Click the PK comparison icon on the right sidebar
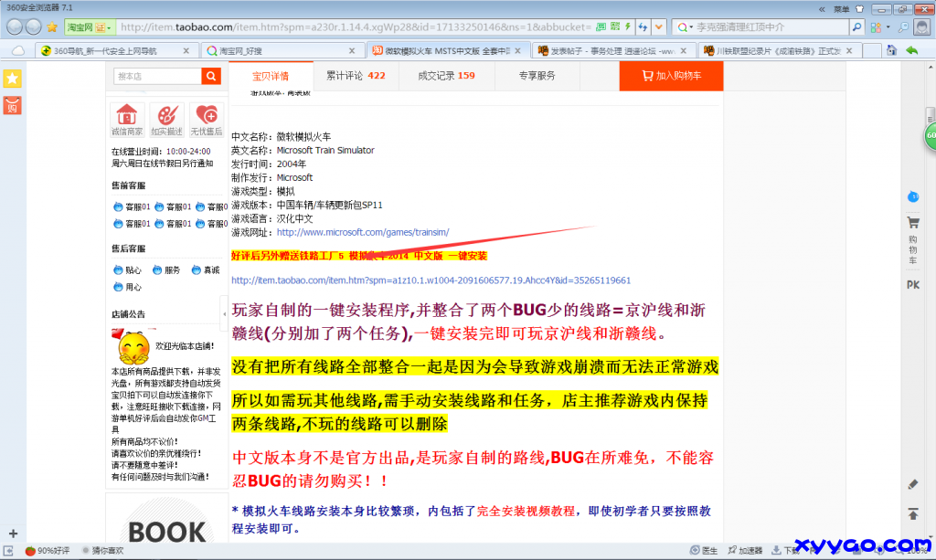 click(912, 283)
